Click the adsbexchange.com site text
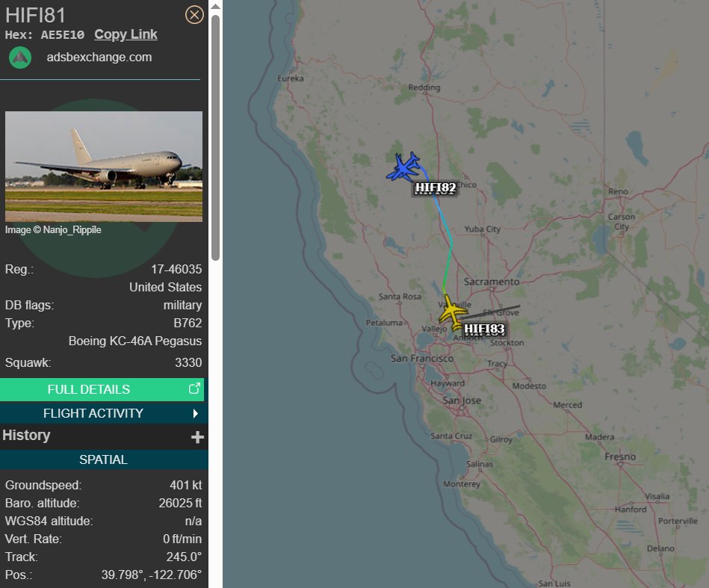This screenshot has height=588, width=709. click(99, 58)
